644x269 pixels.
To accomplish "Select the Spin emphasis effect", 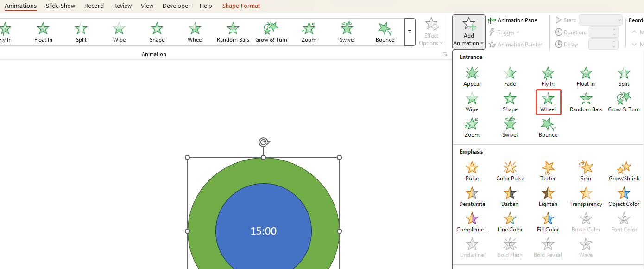I will click(586, 171).
